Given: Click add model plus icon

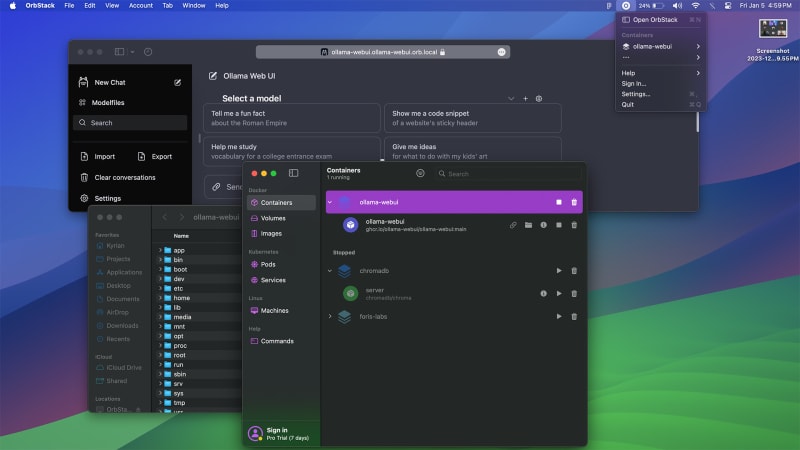Looking at the screenshot, I should [x=525, y=99].
